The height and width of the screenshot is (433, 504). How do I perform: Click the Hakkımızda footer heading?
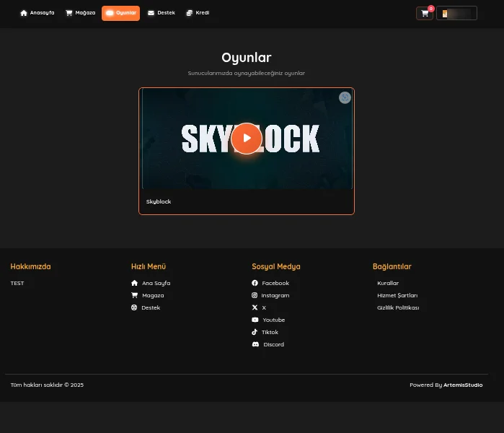click(30, 266)
